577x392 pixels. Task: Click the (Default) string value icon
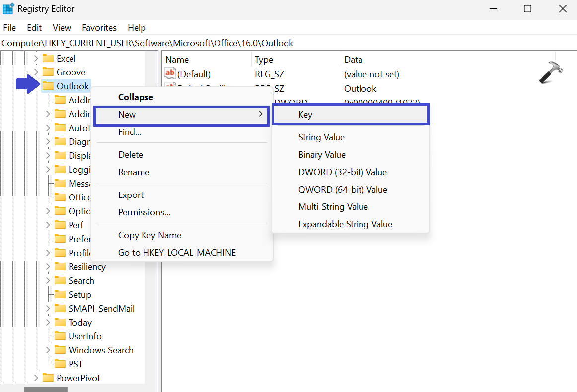tap(170, 74)
